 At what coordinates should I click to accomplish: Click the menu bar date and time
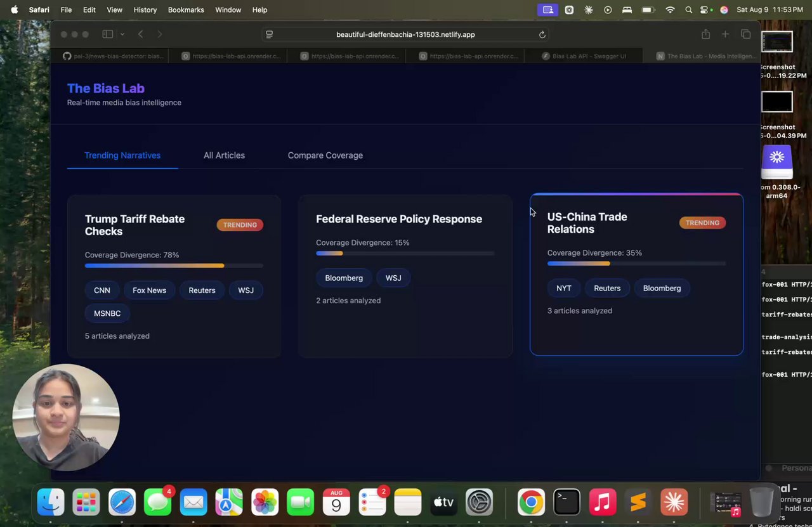tap(771, 10)
